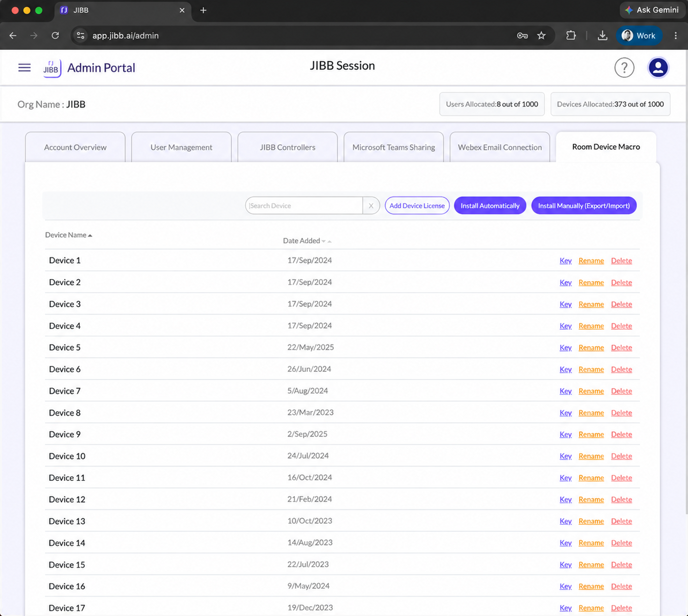The height and width of the screenshot is (616, 688).
Task: Click Install Automatically button
Action: 490,206
